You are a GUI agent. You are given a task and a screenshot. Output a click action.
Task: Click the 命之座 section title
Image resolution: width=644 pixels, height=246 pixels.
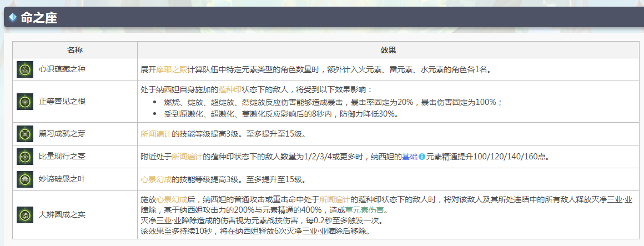point(39,17)
